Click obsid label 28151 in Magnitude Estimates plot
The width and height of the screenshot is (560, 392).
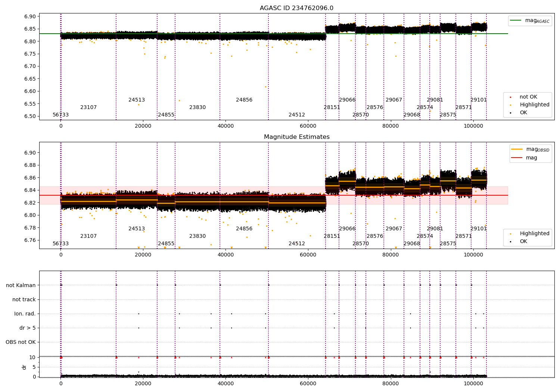(x=332, y=236)
